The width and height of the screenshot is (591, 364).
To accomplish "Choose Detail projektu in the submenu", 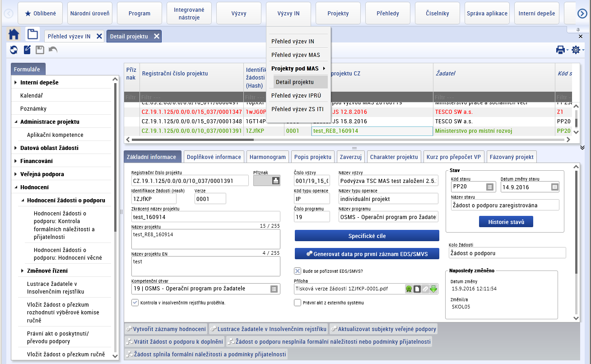I will pos(300,82).
